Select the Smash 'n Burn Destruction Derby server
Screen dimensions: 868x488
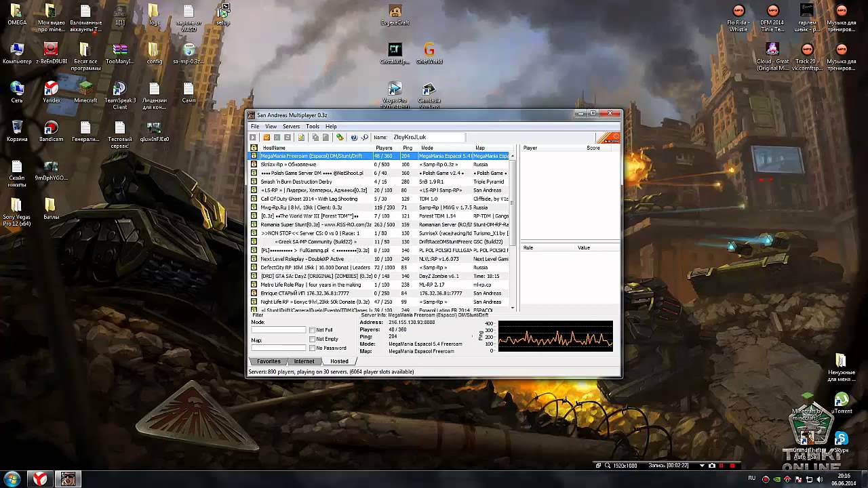pos(380,182)
